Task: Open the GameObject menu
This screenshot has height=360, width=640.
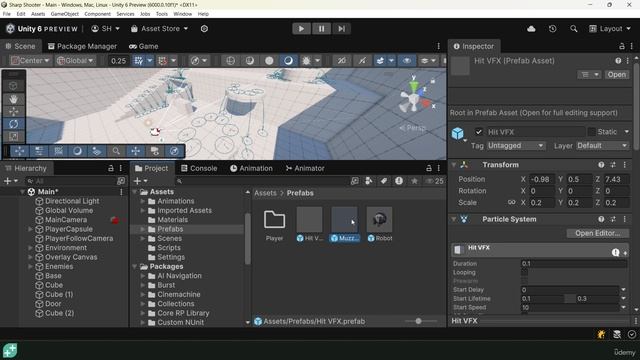Action: pyautogui.click(x=64, y=14)
